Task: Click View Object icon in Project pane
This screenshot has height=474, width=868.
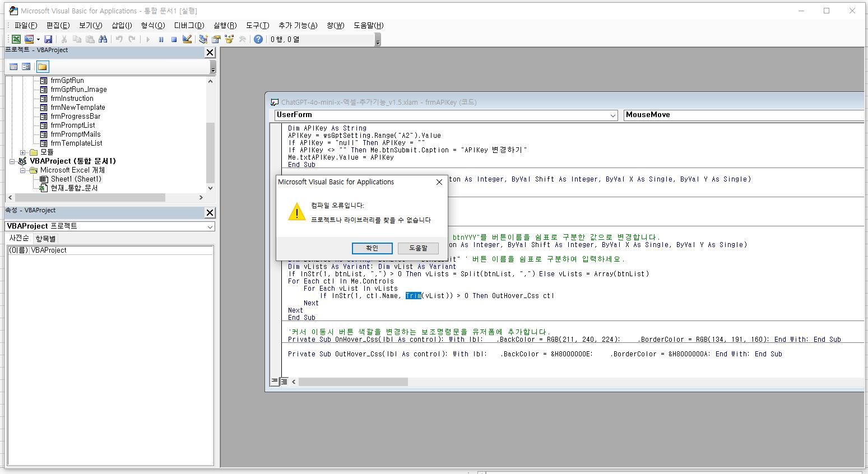Action: 26,67
